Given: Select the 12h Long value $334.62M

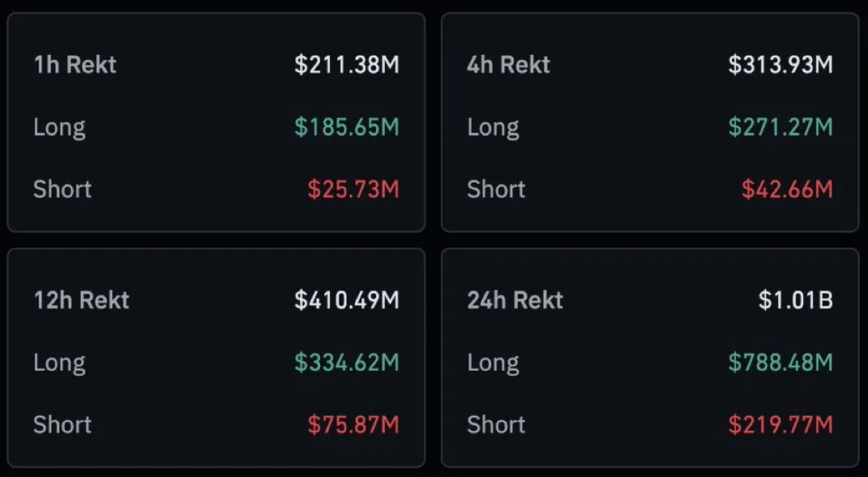Looking at the screenshot, I should (347, 362).
